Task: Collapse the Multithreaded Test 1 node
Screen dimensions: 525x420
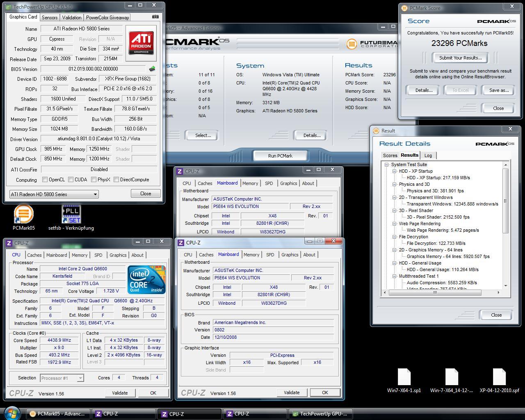Action: click(x=394, y=276)
